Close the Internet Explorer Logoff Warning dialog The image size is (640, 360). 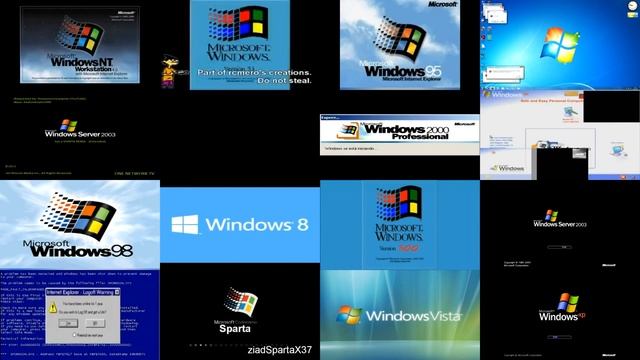click(117, 292)
